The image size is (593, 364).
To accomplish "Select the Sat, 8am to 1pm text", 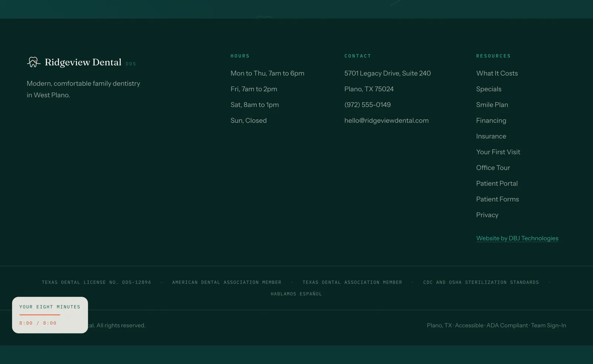I will pos(255,105).
